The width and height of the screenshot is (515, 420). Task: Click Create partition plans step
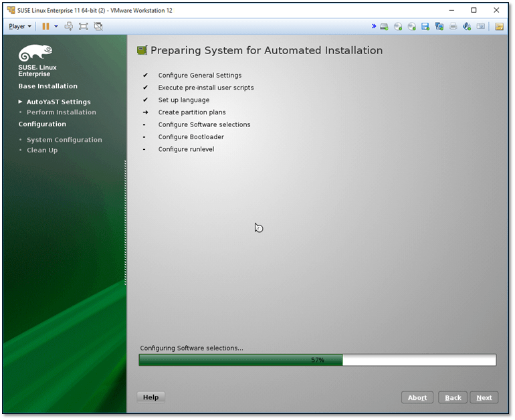(192, 112)
